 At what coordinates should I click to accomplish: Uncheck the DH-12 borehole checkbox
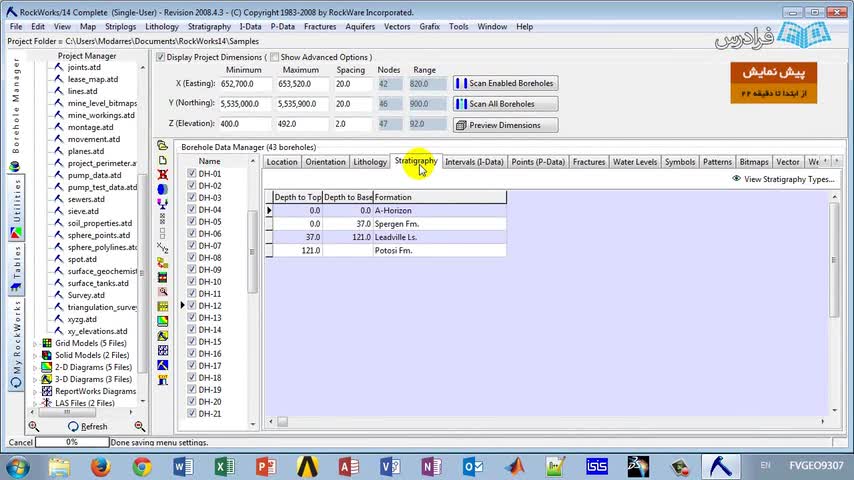pos(192,305)
